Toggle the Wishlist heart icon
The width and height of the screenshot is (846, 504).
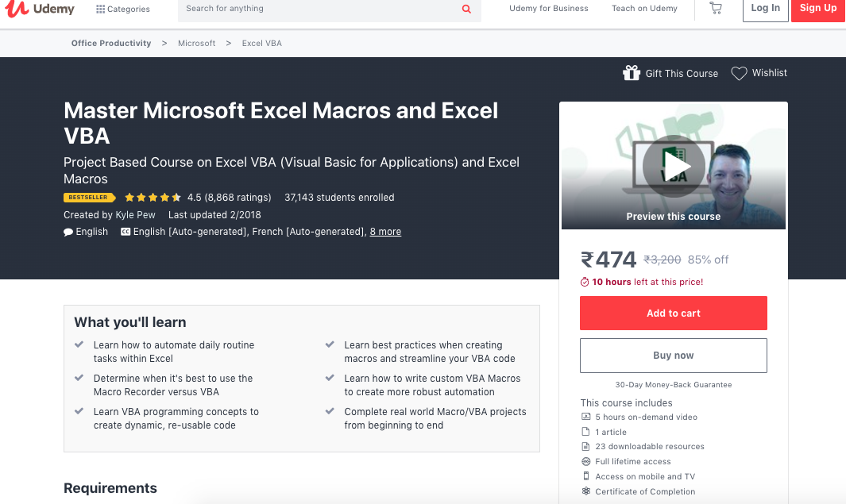pyautogui.click(x=739, y=73)
